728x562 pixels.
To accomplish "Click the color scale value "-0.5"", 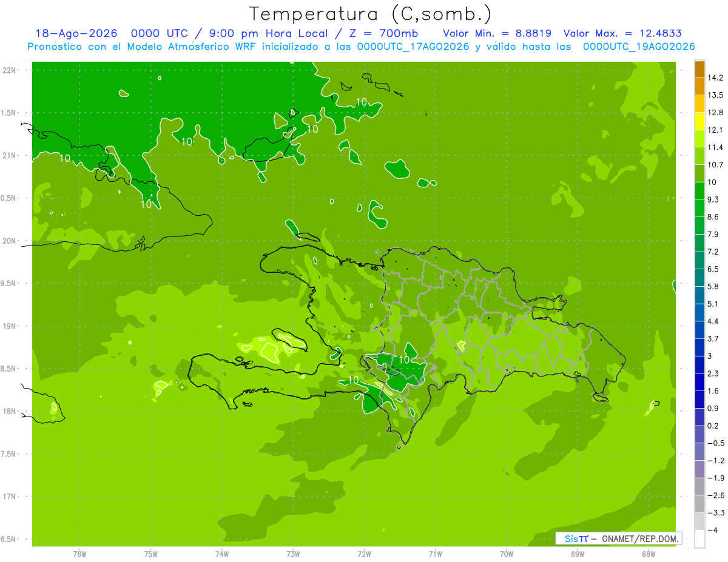I will (716, 443).
